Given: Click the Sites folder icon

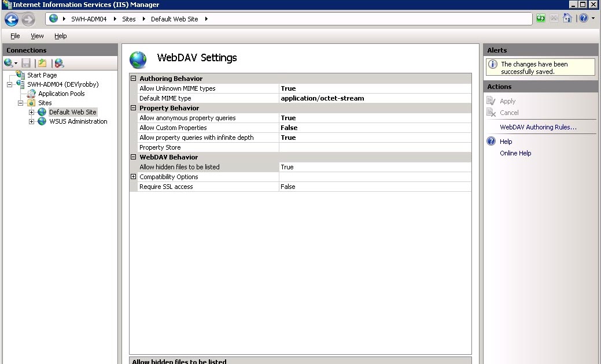Looking at the screenshot, I should point(31,103).
